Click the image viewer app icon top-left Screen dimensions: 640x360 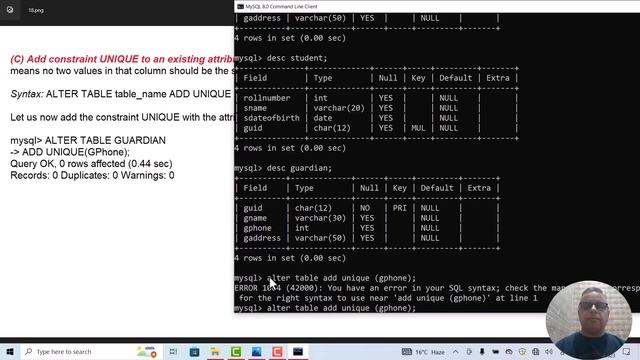(x=10, y=10)
